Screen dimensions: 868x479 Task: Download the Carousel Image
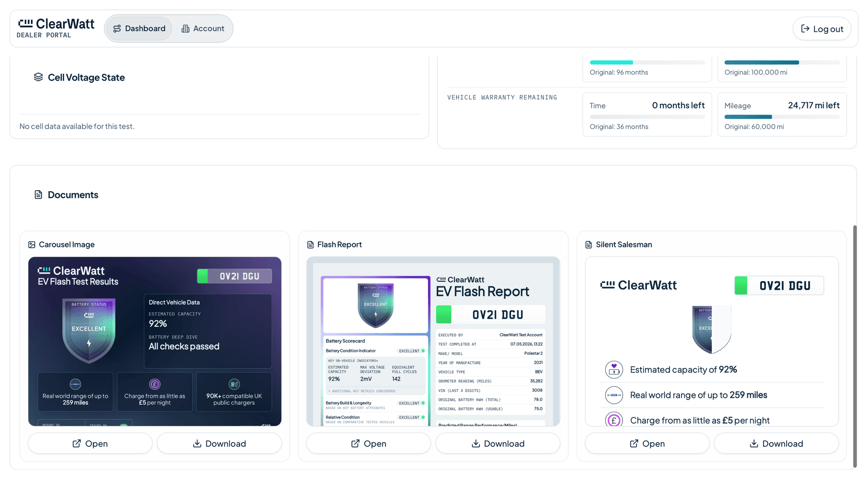[219, 443]
